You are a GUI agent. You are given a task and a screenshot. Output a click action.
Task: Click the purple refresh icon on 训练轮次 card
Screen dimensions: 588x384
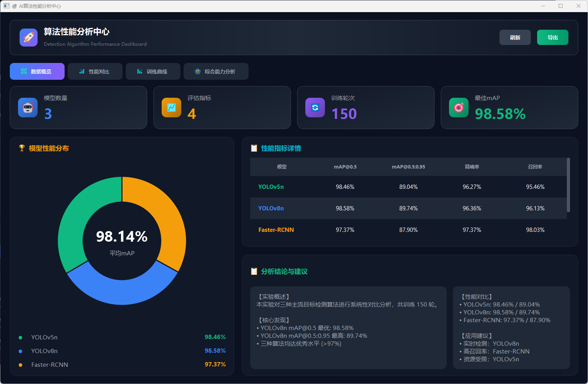pos(315,108)
